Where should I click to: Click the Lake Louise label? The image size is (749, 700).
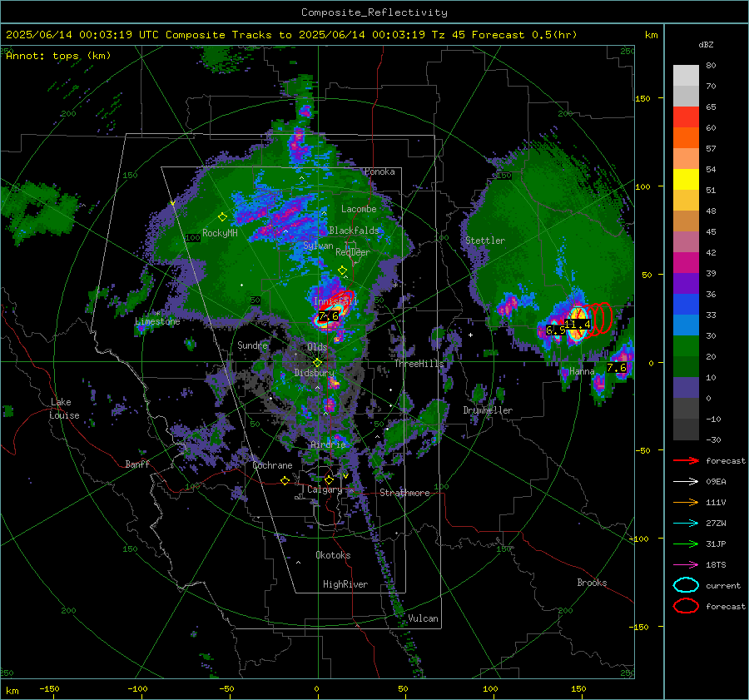tap(65, 409)
